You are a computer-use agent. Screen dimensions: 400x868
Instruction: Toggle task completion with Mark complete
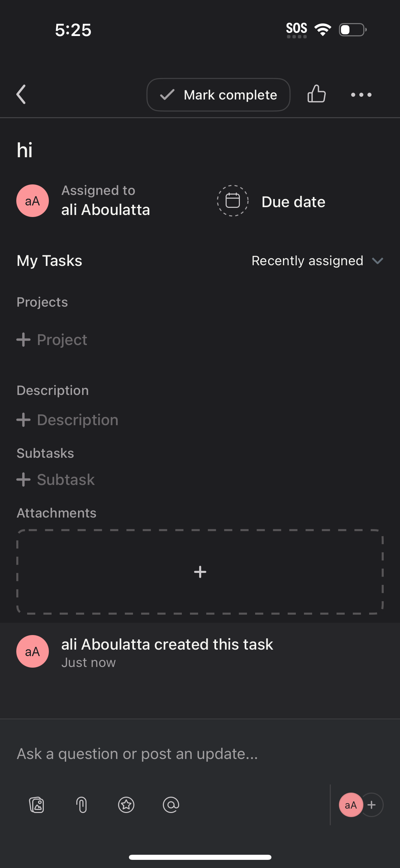tap(218, 95)
